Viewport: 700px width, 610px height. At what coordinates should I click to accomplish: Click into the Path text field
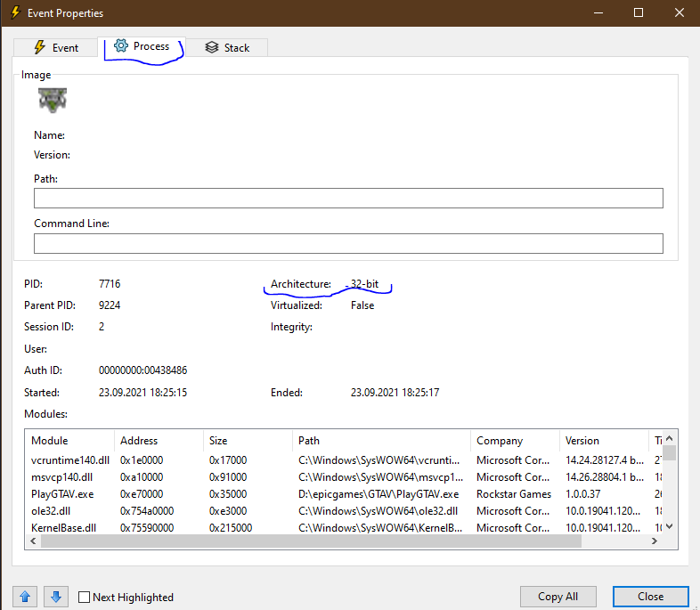pyautogui.click(x=348, y=198)
